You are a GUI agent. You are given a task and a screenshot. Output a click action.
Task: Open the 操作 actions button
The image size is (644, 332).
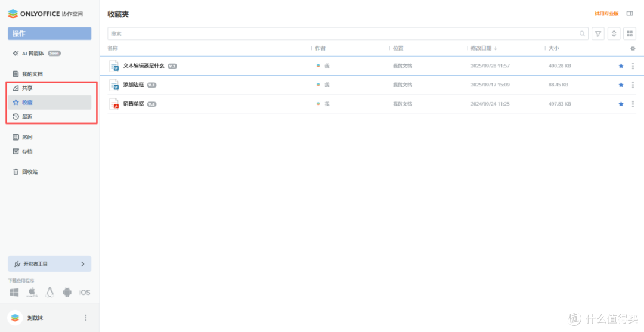(x=49, y=33)
